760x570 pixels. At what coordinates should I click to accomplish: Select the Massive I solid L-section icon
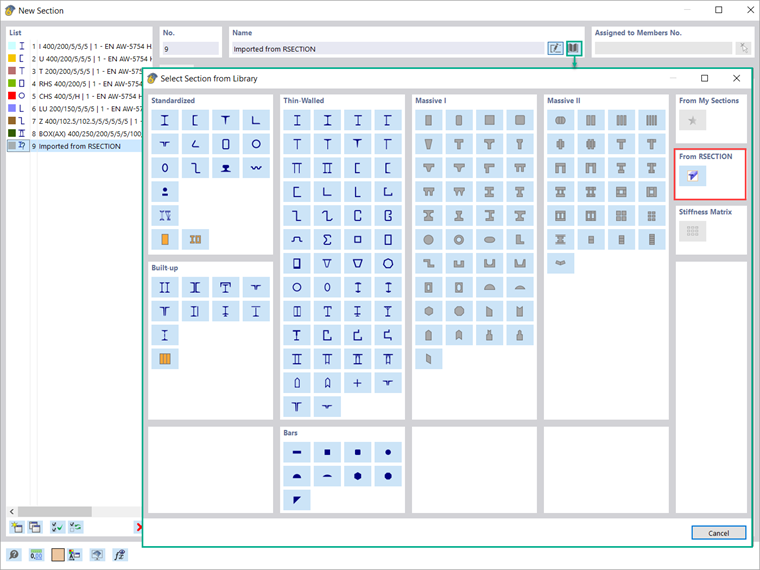click(x=520, y=239)
